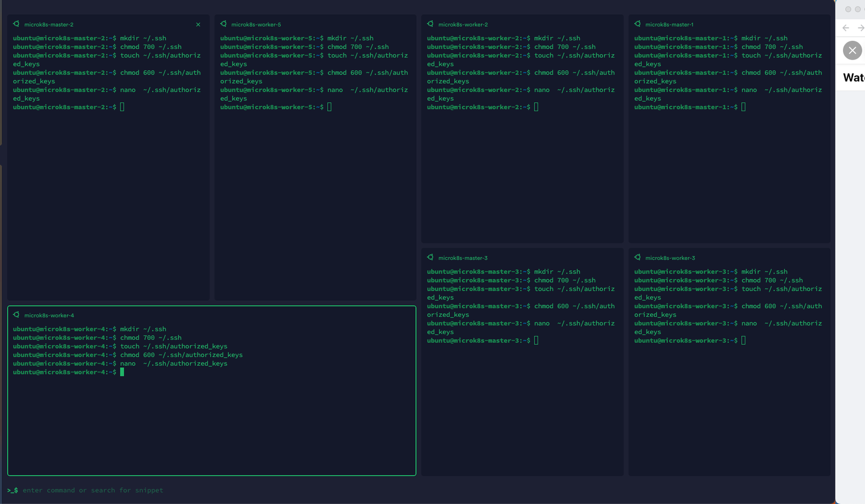Select the microk8s-worker-5 pane header
865x504 pixels.
coord(255,24)
